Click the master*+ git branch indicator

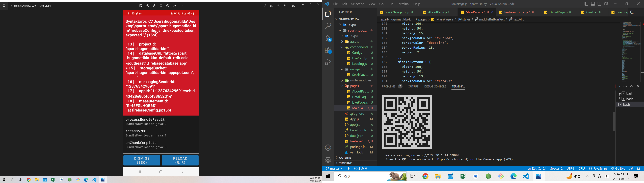coord(334,169)
